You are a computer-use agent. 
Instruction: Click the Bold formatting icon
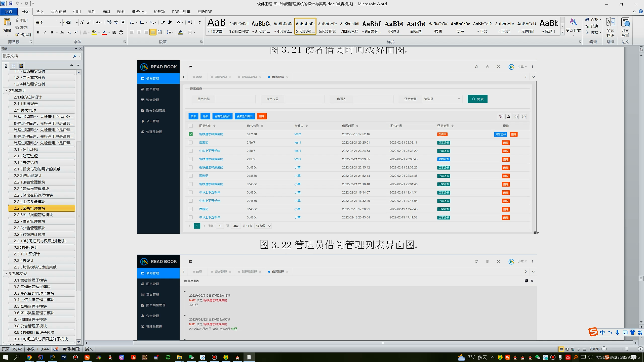[x=38, y=32]
